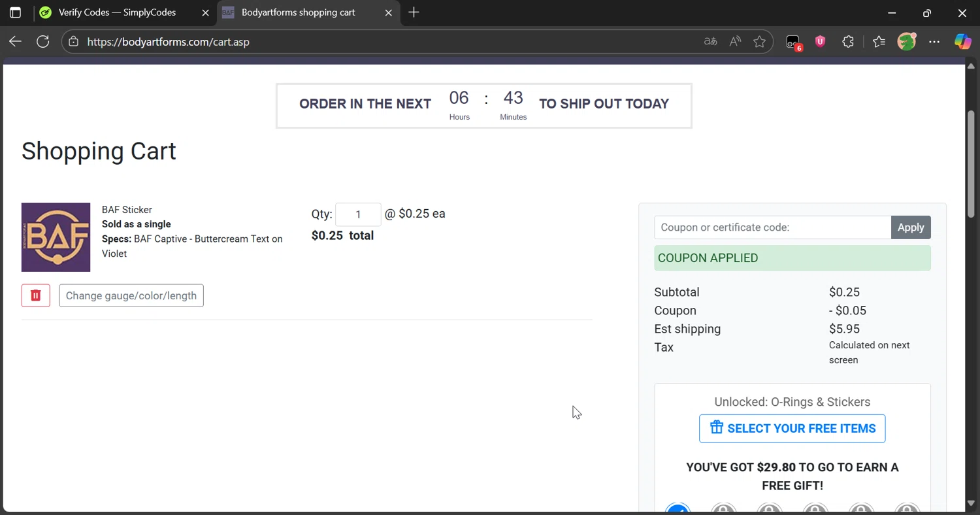Open the Extensions puzzle icon
The height and width of the screenshot is (515, 980).
848,42
